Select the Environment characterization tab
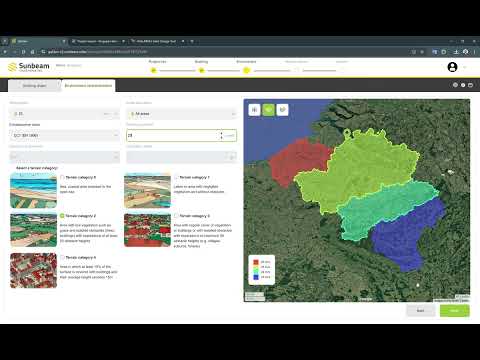 (88, 86)
